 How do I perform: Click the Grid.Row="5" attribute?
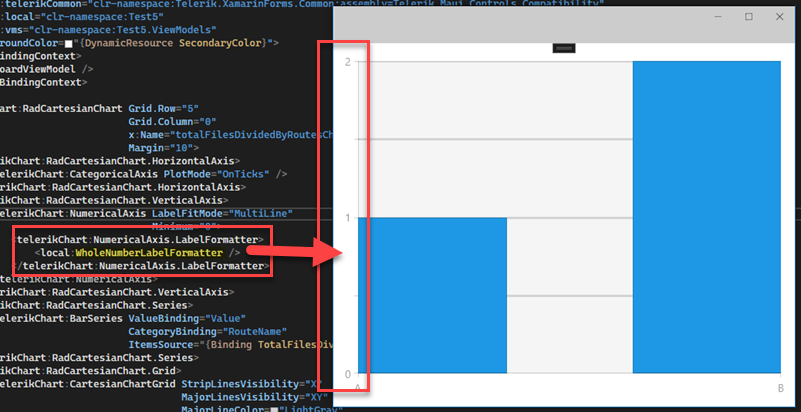click(163, 109)
